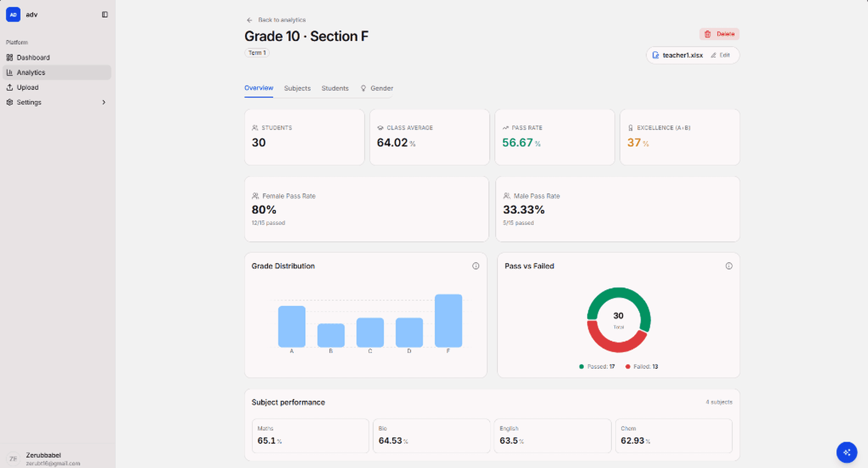
Task: Click the file icon beside teacher1.xlsx
Action: 655,55
